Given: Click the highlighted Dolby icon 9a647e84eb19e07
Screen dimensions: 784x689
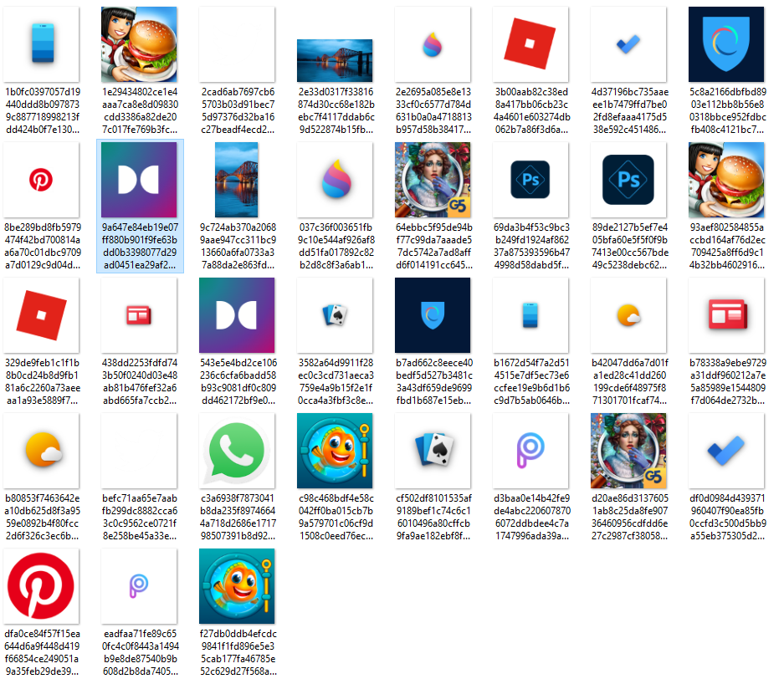Looking at the screenshot, I should [x=139, y=180].
